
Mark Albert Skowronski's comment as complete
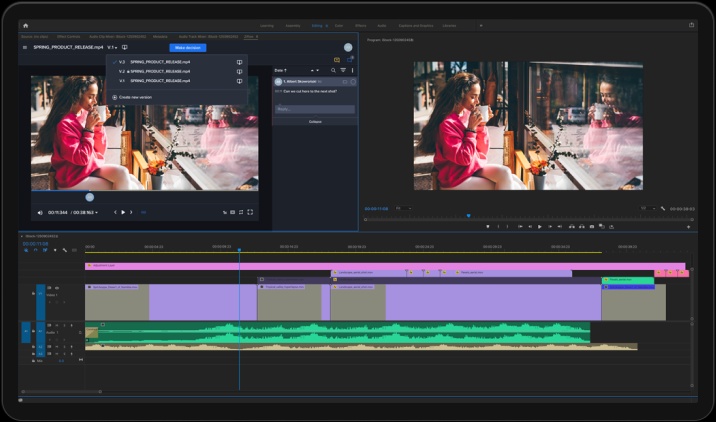coord(351,81)
